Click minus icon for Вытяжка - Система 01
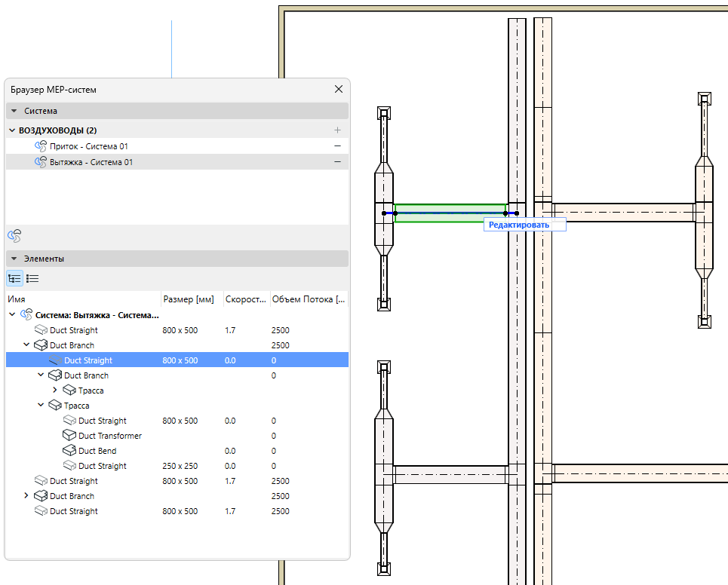This screenshot has width=728, height=585. pyautogui.click(x=337, y=162)
